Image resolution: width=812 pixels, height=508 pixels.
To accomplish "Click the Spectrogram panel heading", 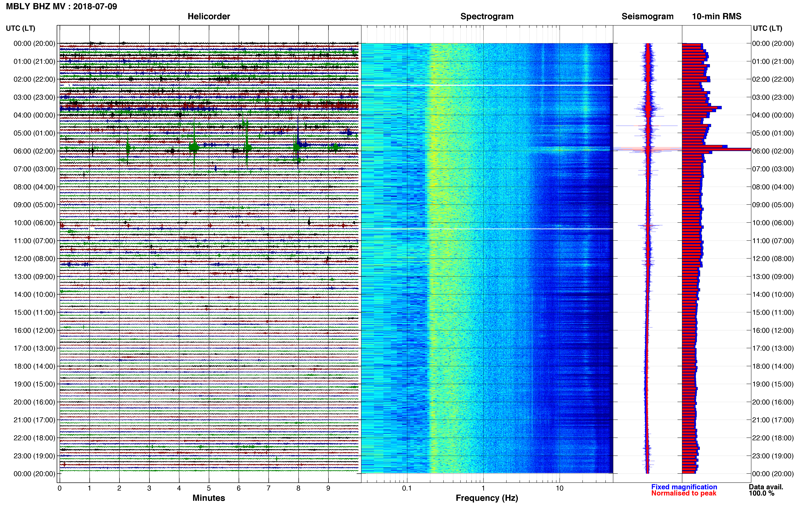I will [487, 16].
